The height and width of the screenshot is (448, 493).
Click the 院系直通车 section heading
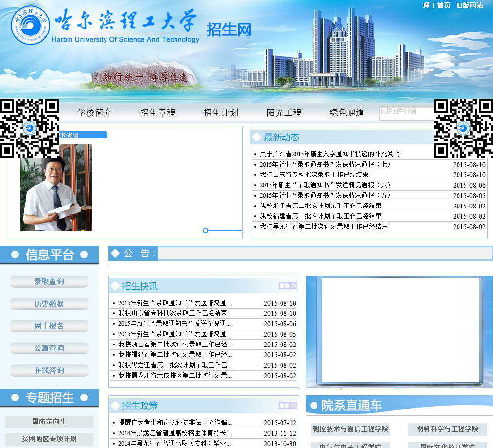tap(351, 405)
